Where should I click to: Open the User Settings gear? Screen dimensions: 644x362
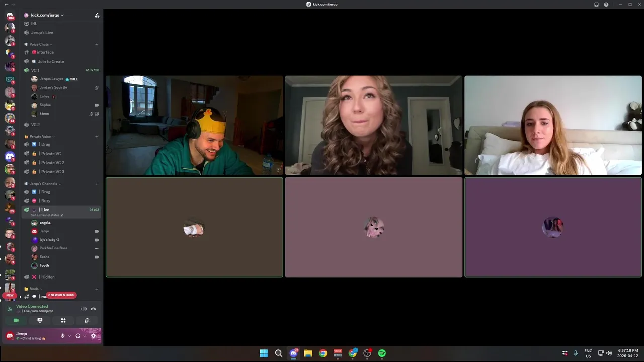[93, 336]
